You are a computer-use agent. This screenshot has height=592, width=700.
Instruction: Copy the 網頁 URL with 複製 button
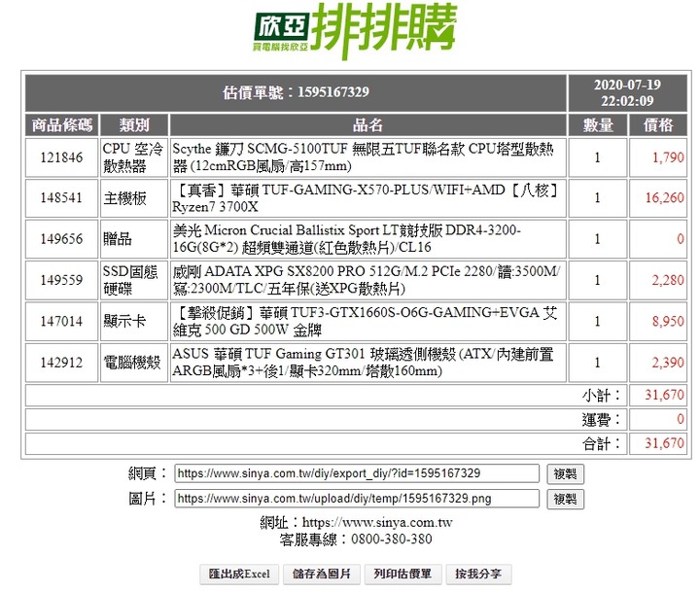coord(565,473)
